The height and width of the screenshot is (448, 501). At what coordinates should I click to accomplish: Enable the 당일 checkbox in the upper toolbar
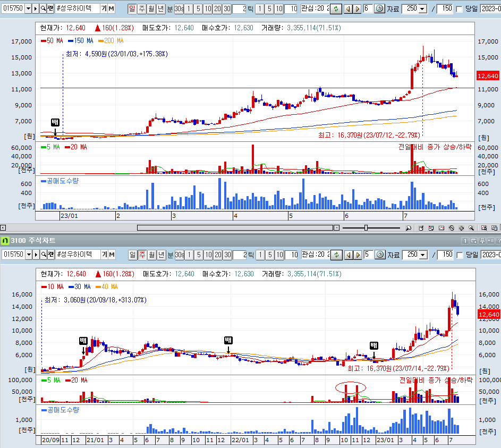(460, 9)
